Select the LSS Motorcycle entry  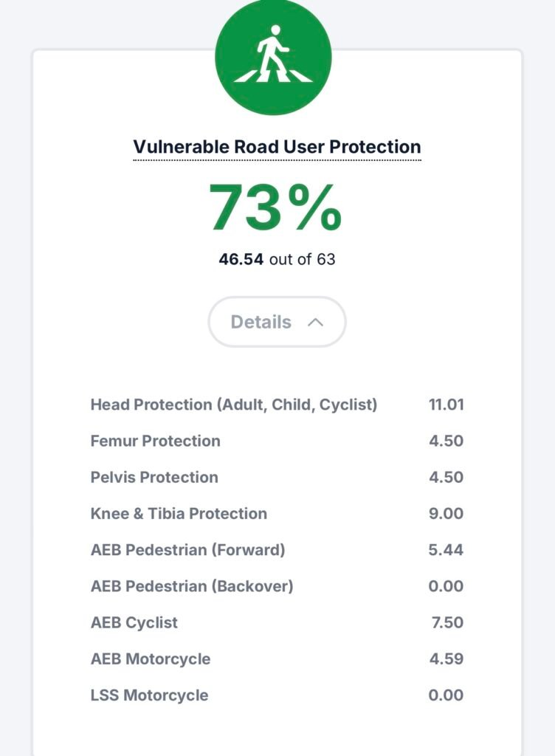click(149, 695)
